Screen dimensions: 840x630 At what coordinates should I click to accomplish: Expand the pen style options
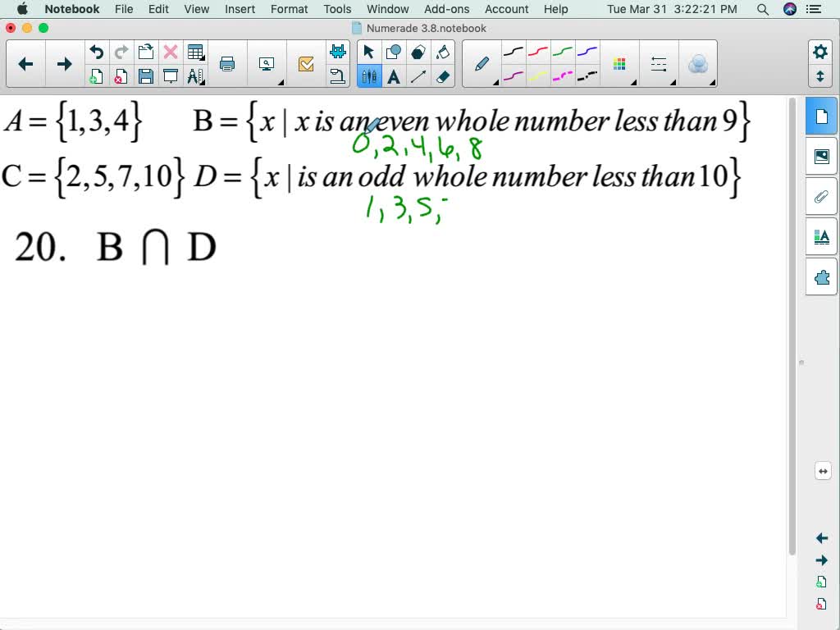tap(497, 84)
